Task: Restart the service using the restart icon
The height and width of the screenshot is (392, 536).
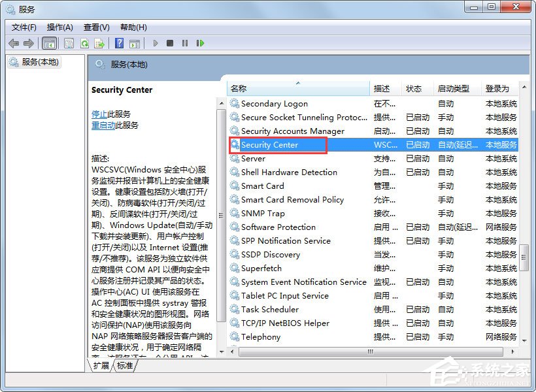Action: tap(201, 43)
